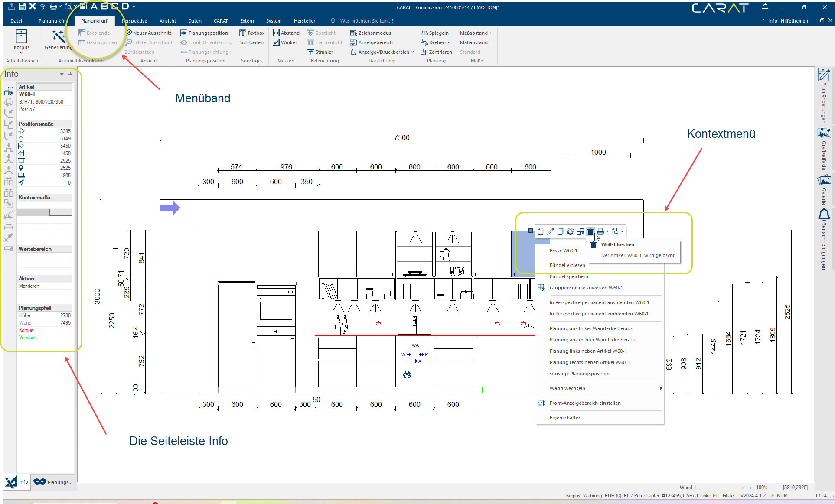
Task: Click the trash icon to delete W60-1
Action: click(x=590, y=231)
